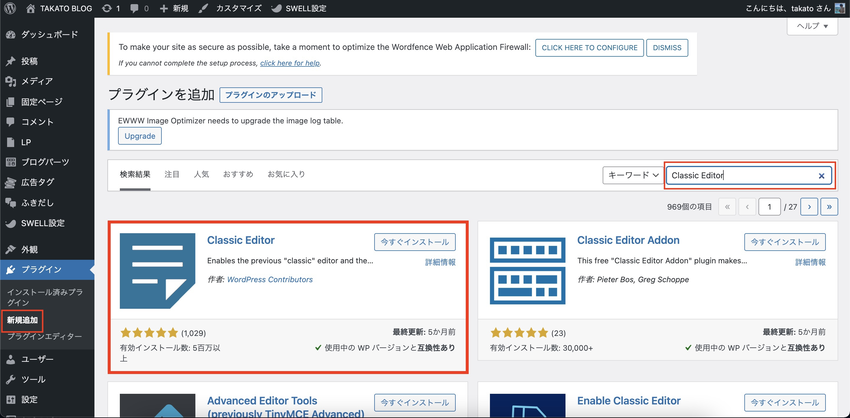This screenshot has height=418, width=850.
Task: Click the user avatar next to takato さん
Action: point(839,9)
